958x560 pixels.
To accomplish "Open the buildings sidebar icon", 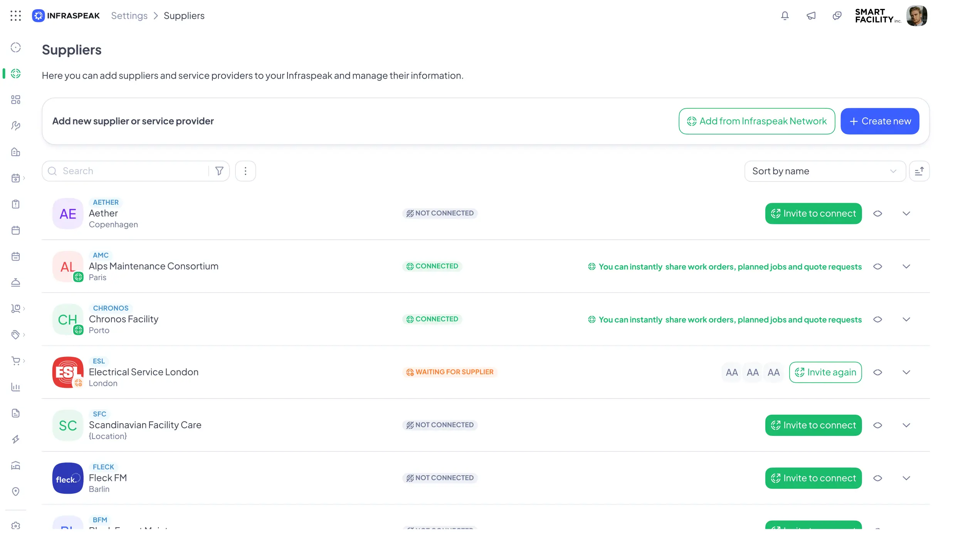I will point(16,152).
